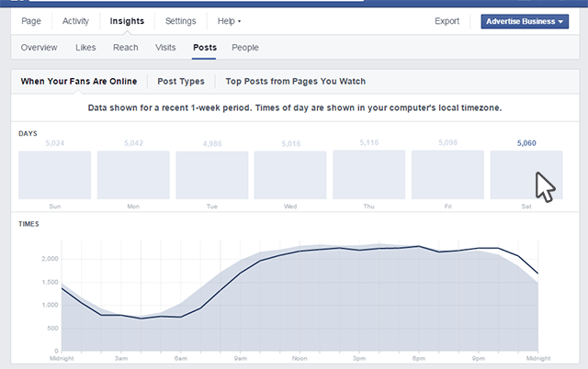Image resolution: width=588 pixels, height=369 pixels.
Task: Click the Export link
Action: pos(447,21)
